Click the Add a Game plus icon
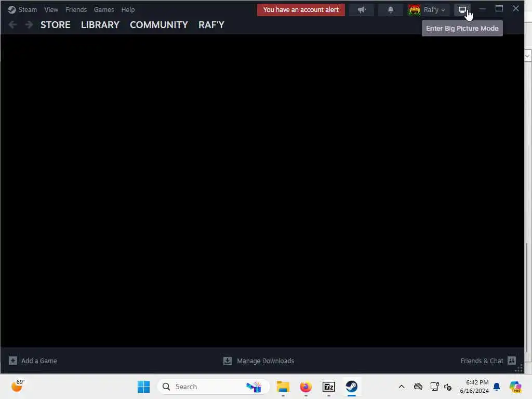The image size is (532, 399). pyautogui.click(x=13, y=361)
